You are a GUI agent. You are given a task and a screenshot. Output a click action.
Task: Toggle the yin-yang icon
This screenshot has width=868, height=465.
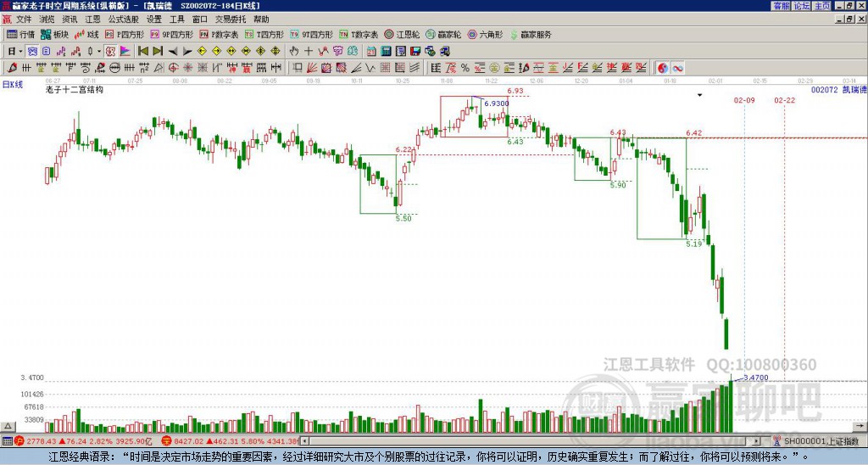pos(663,68)
